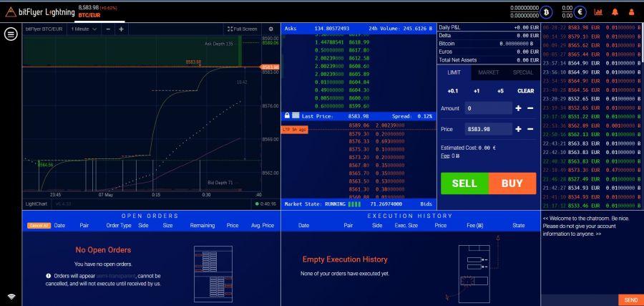The image size is (644, 306).
Task: Click the Wi-Fi connection status icon
Action: tap(11, 297)
